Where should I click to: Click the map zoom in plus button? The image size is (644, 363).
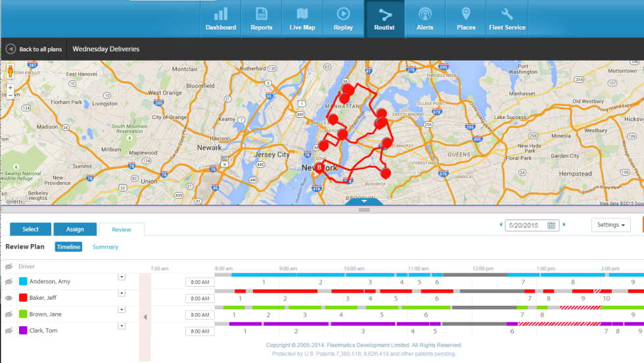tap(10, 87)
